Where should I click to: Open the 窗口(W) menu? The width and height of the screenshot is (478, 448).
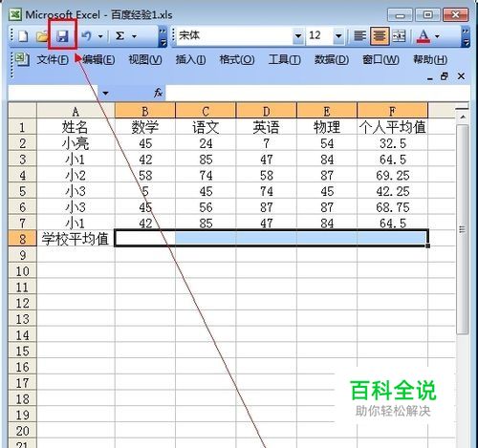click(380, 59)
